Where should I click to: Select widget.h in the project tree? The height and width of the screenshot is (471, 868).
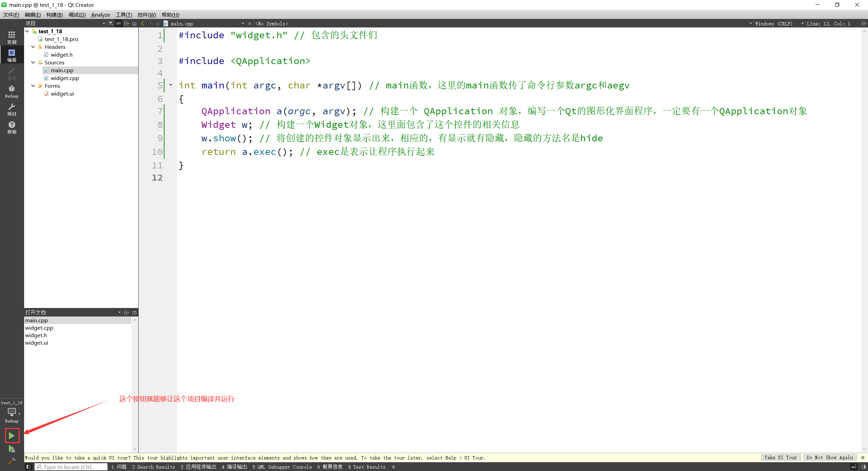pos(62,55)
